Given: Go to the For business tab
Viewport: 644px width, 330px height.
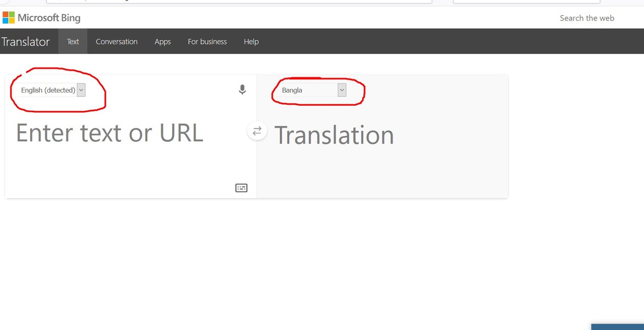Looking at the screenshot, I should 207,41.
